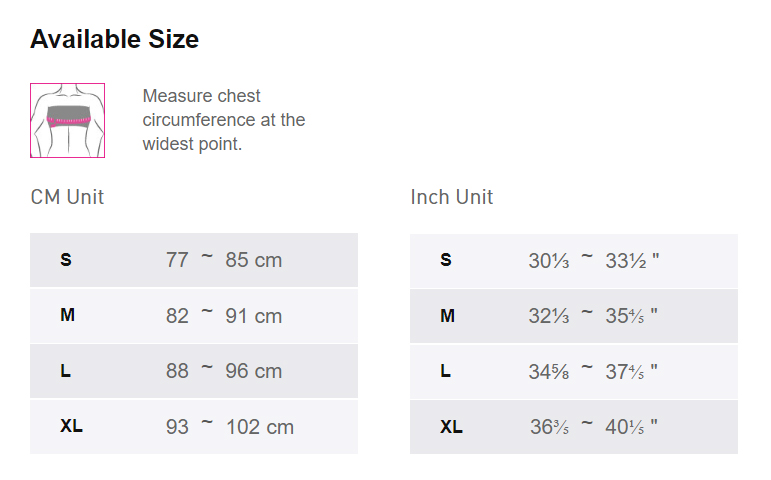Image resolution: width=771 pixels, height=480 pixels.
Task: Click the CM Unit table label
Action: (67, 197)
